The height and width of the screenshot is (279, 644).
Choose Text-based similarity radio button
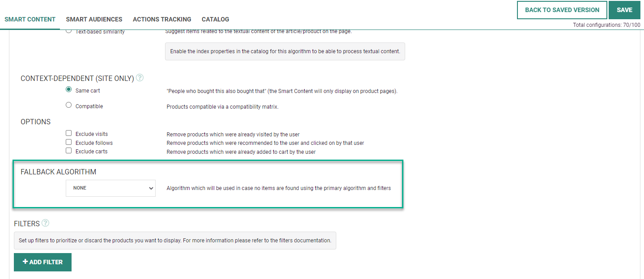pos(68,31)
